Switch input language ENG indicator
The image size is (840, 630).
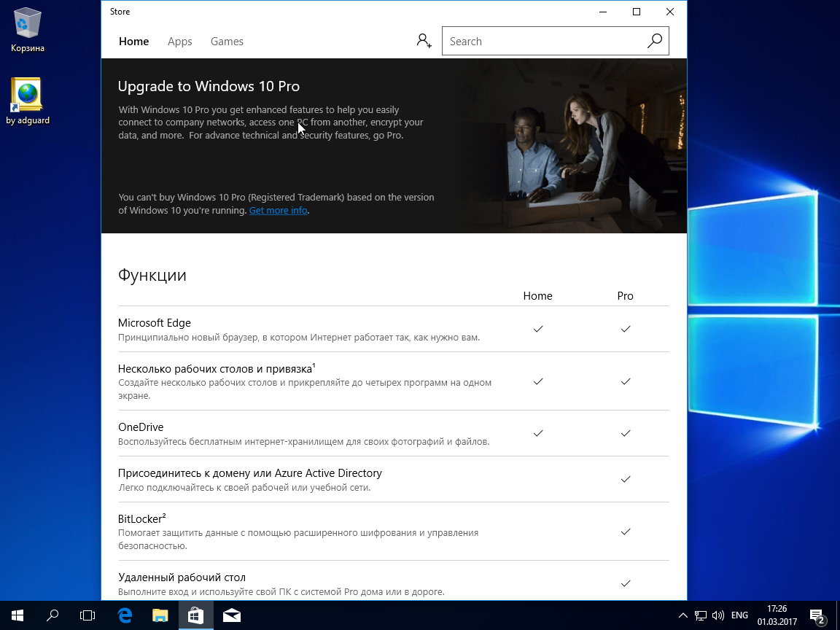tap(739, 615)
